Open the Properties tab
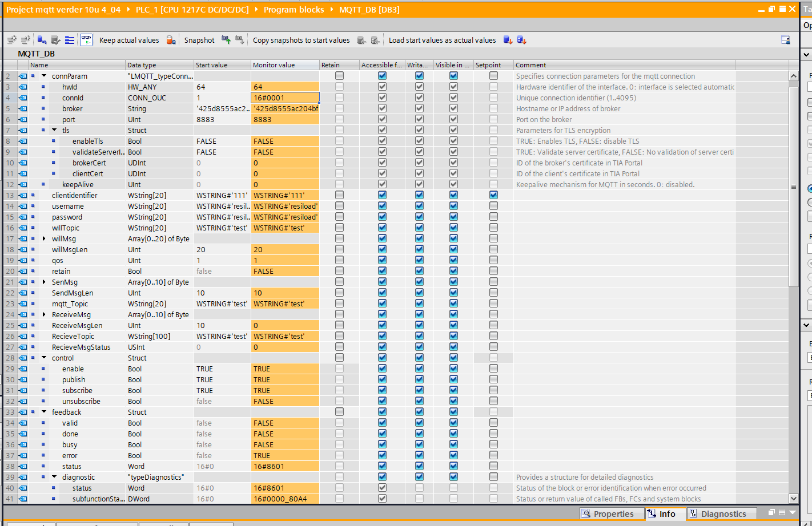The height and width of the screenshot is (526, 812). (613, 514)
